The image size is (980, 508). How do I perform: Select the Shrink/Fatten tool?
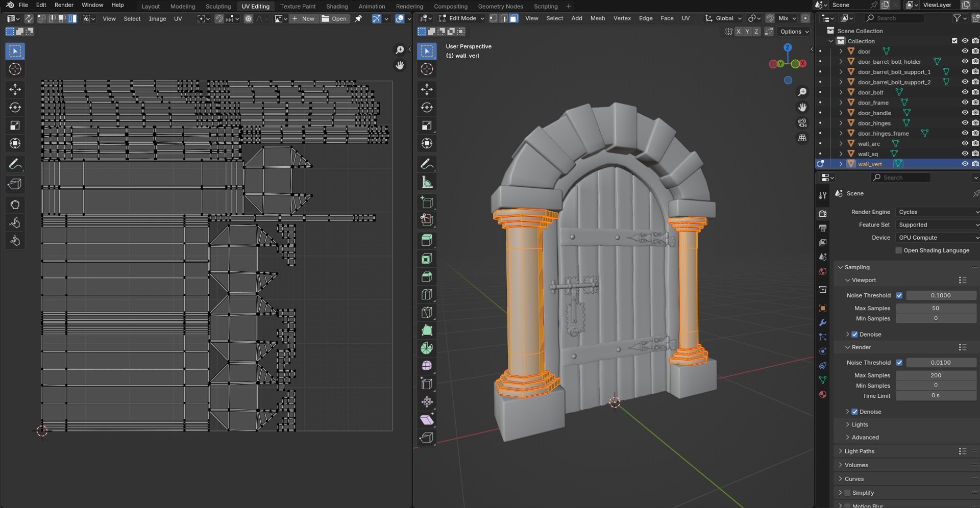point(427,402)
